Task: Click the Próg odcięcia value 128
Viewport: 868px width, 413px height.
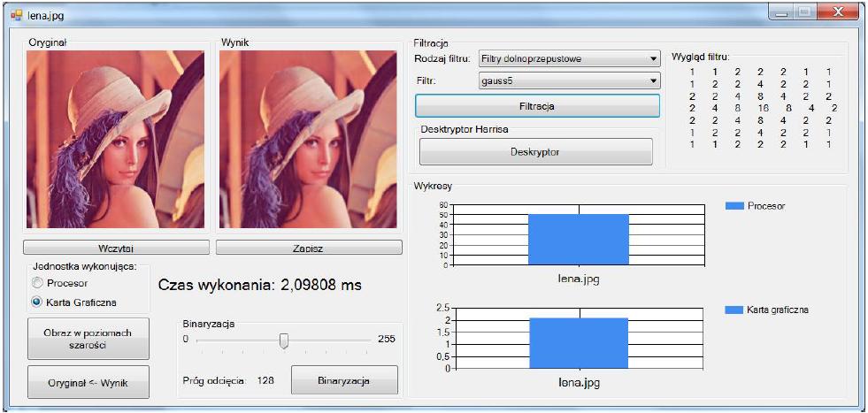Action: point(265,381)
